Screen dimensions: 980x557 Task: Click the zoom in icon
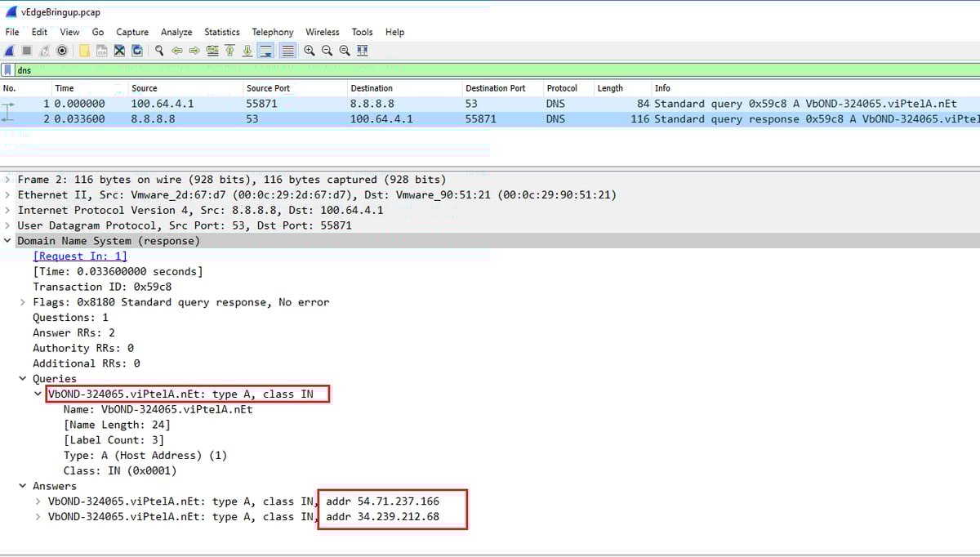point(309,51)
